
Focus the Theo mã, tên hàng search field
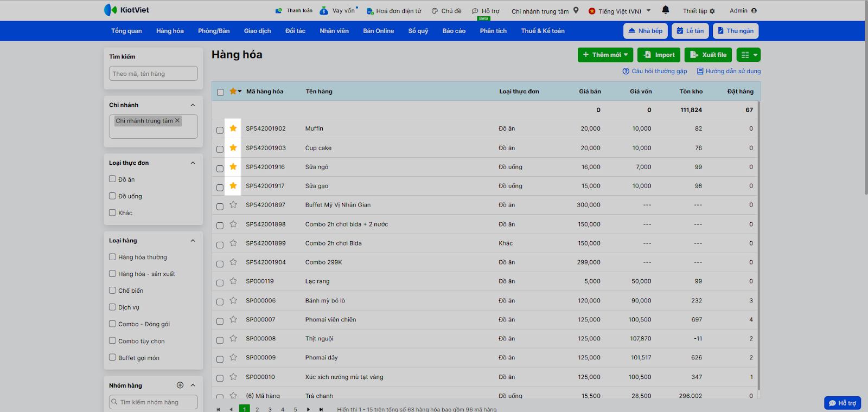pyautogui.click(x=154, y=74)
